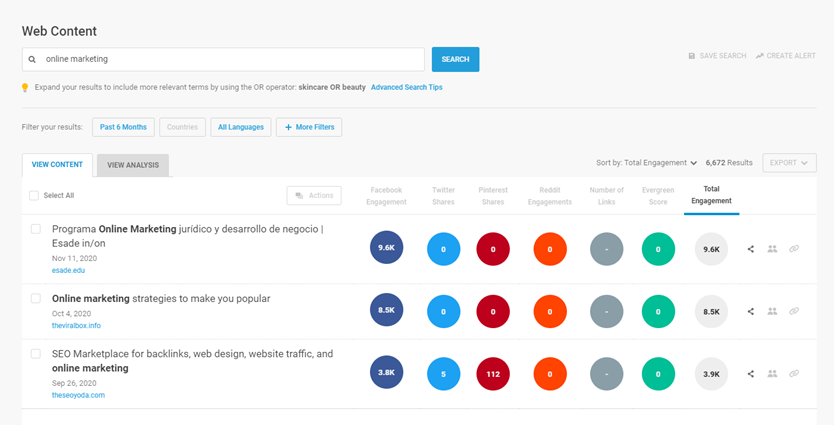Click link icon for Esade article row

794,249
